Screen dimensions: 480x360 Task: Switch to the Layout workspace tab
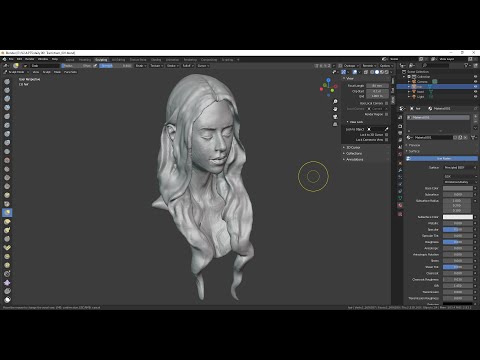coord(70,60)
